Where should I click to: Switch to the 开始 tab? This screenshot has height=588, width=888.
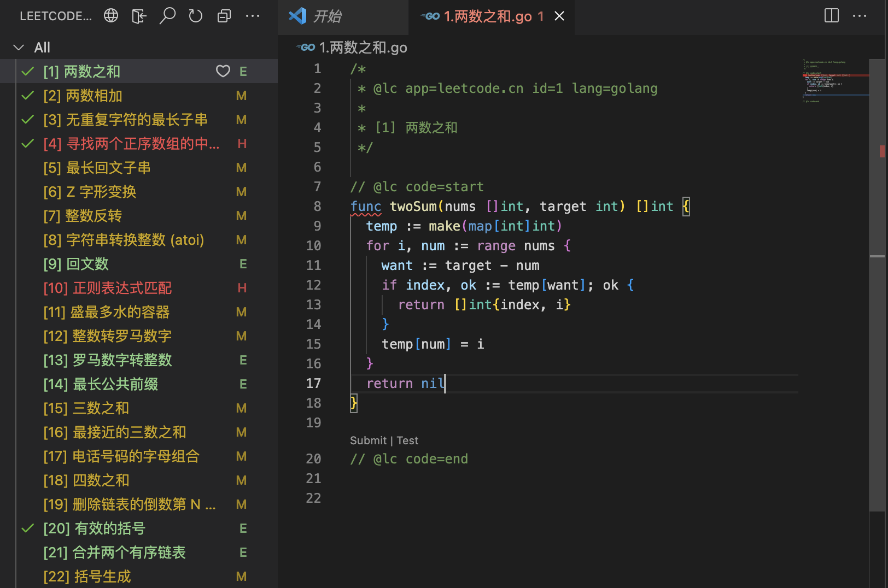pos(327,16)
